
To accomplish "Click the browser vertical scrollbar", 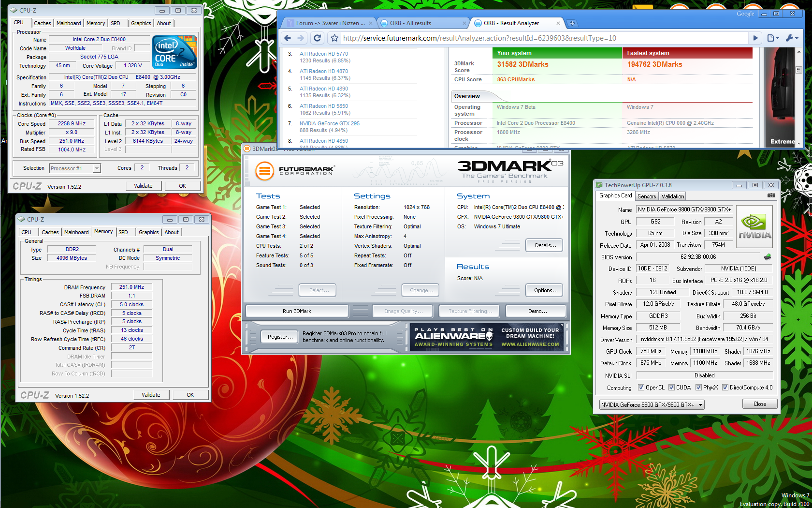I will pyautogui.click(x=798, y=97).
